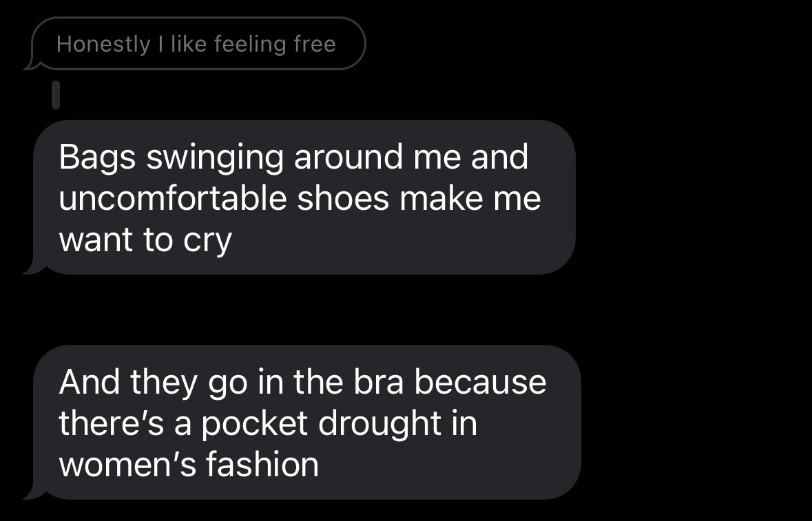
Task: Click the word 'Honestly' in the quoted reply
Action: pyautogui.click(x=103, y=44)
